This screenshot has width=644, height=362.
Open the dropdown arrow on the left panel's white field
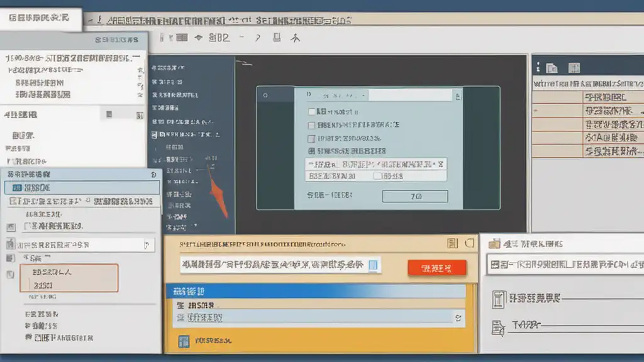147,245
